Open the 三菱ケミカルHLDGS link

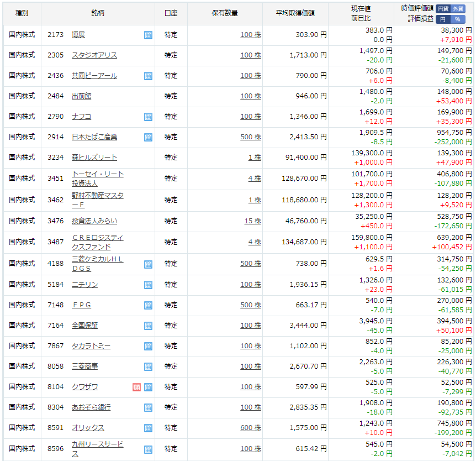[x=97, y=264]
